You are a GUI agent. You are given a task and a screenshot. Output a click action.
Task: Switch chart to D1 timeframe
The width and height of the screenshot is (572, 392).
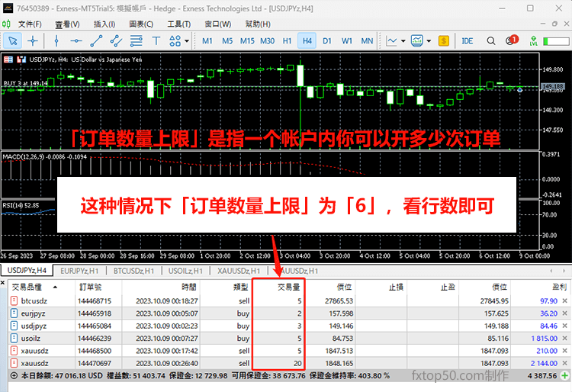click(327, 41)
